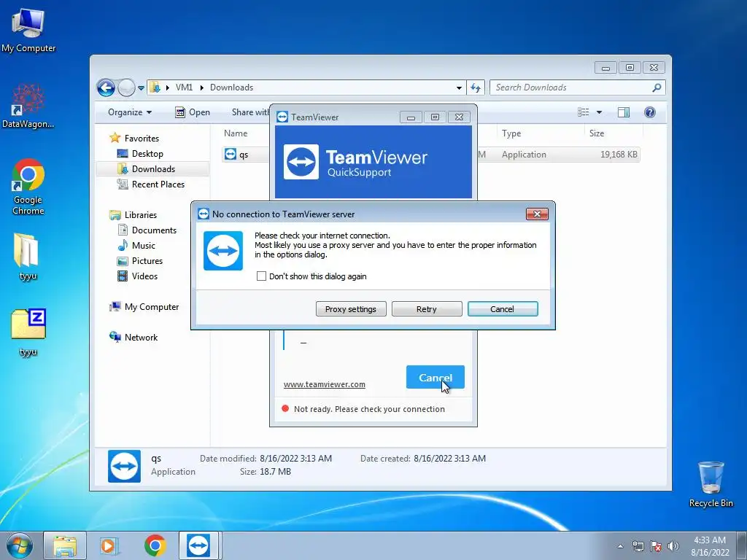Click the Explorer Forward button
747x560 pixels.
[126, 87]
